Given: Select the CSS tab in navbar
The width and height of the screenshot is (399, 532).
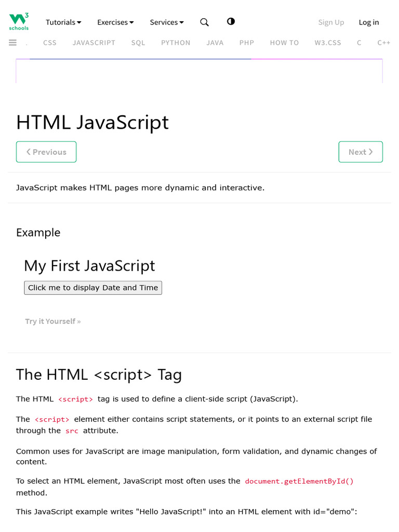Looking at the screenshot, I should tap(50, 43).
